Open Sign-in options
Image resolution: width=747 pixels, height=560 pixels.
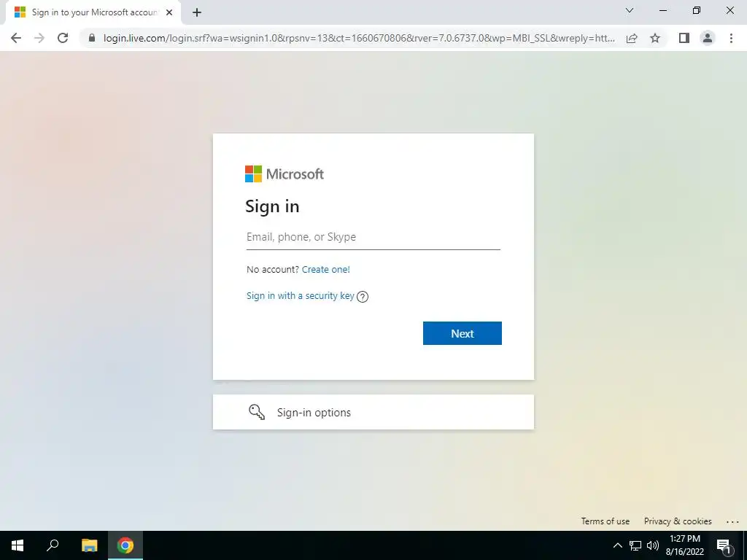(373, 412)
